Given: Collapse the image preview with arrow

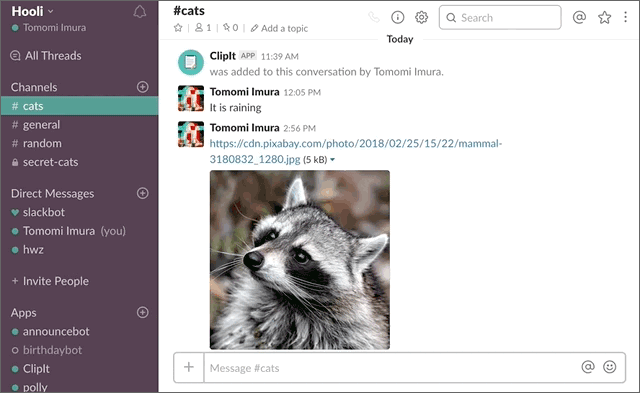Looking at the screenshot, I should 333,160.
